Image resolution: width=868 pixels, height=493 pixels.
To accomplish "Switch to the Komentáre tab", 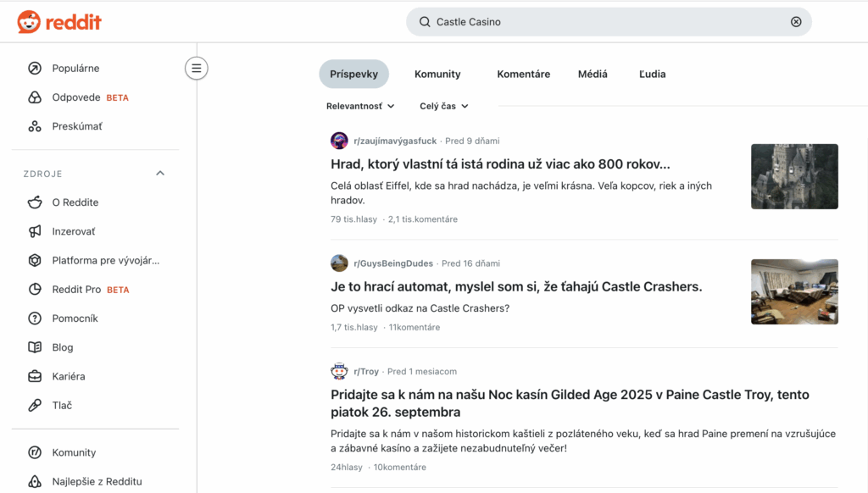I will click(x=523, y=75).
